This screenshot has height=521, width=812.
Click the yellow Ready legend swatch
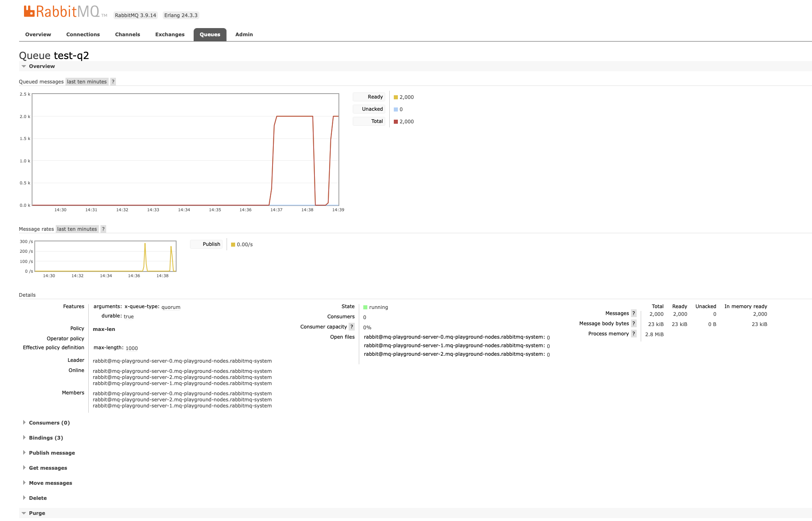(395, 97)
